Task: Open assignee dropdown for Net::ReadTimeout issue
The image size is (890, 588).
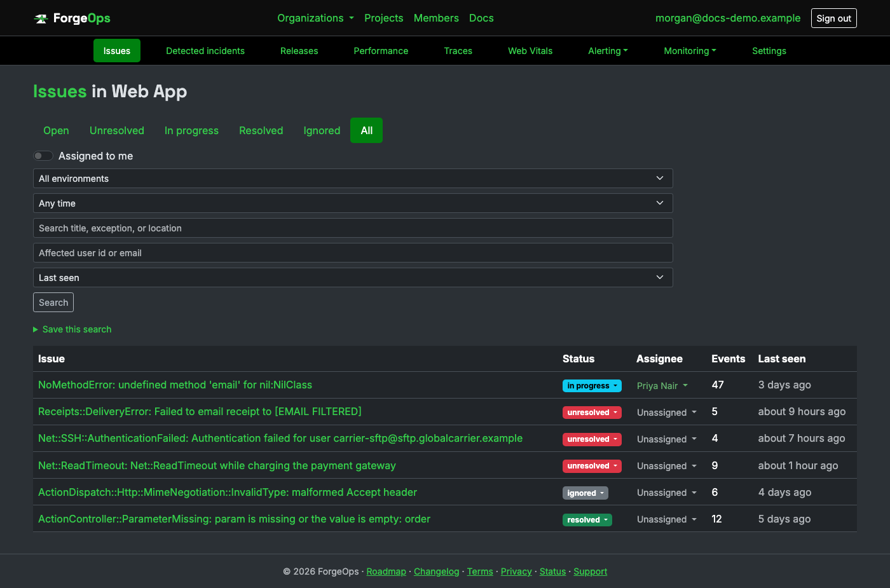Action: (667, 466)
